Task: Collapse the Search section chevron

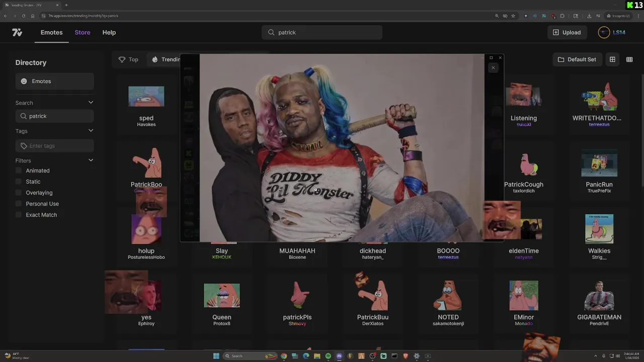Action: pos(91,103)
